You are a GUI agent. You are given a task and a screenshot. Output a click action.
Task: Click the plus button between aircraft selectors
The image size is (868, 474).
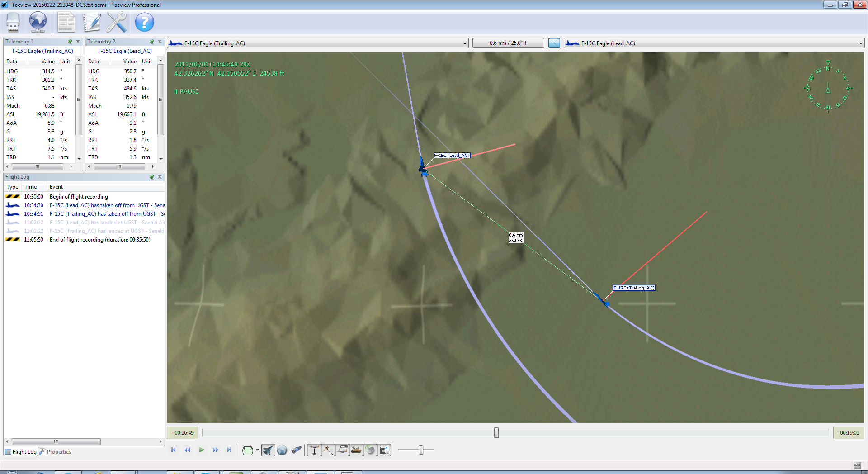click(554, 43)
